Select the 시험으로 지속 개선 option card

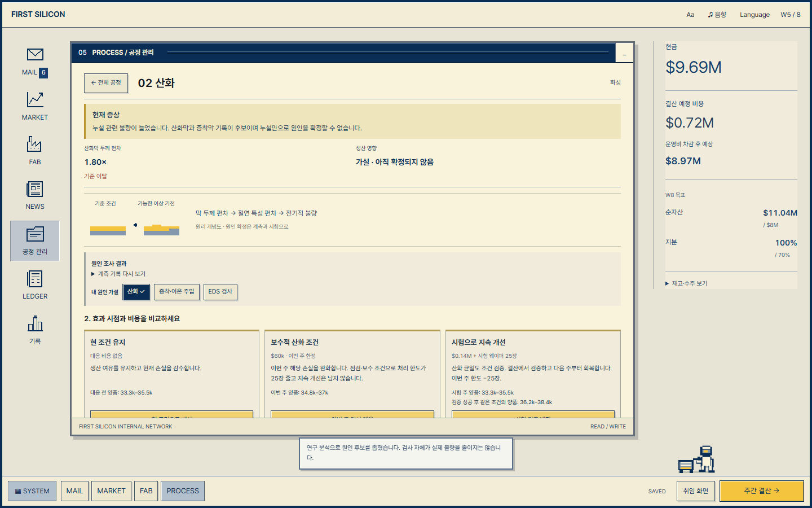(533, 374)
